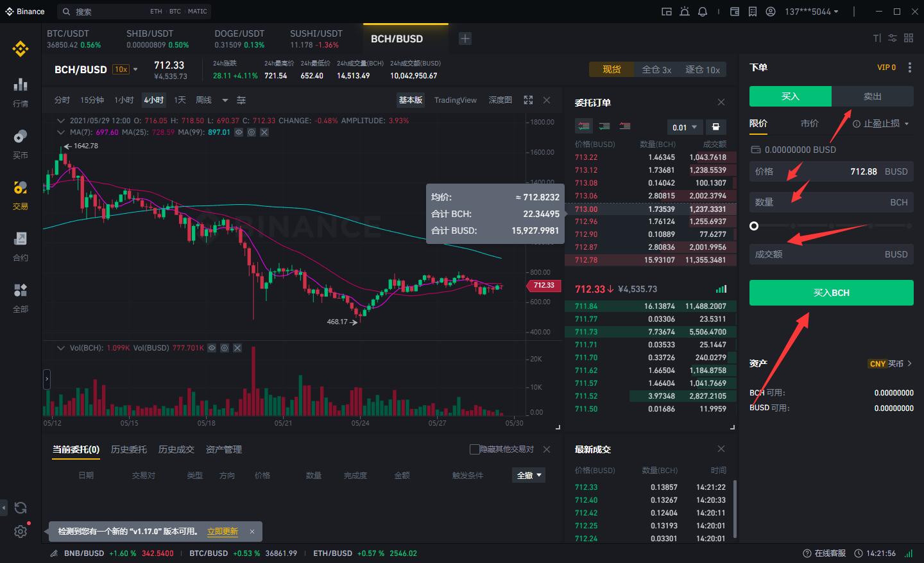This screenshot has width=924, height=563.
Task: Open 在线客服 online support
Action: click(825, 553)
